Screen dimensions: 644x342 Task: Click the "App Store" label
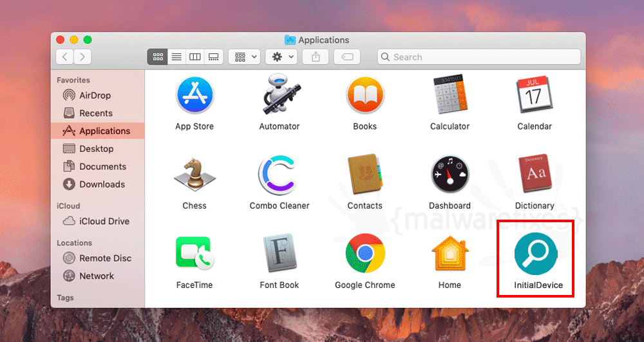(x=194, y=126)
